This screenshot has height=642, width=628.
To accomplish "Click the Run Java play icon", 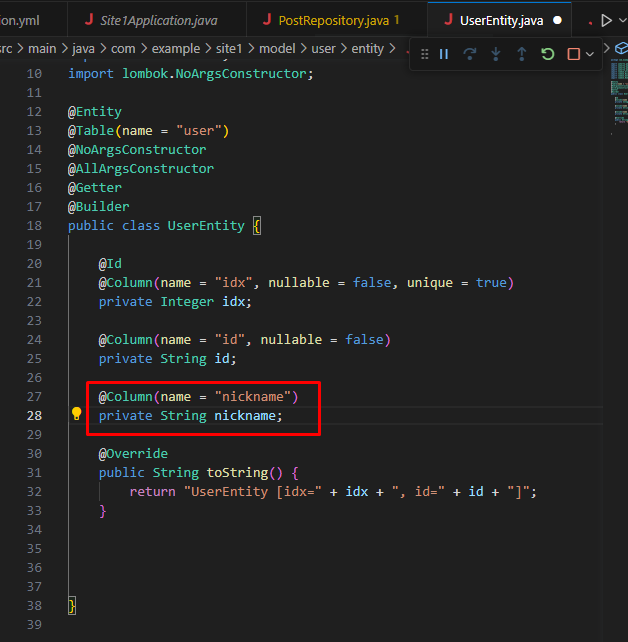I will click(606, 20).
